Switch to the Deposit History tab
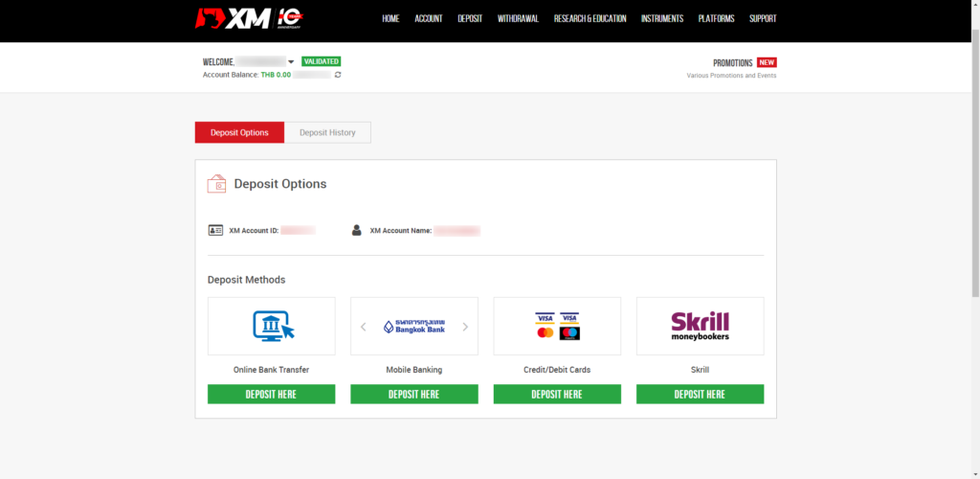Viewport: 980px width, 479px height. click(x=327, y=132)
